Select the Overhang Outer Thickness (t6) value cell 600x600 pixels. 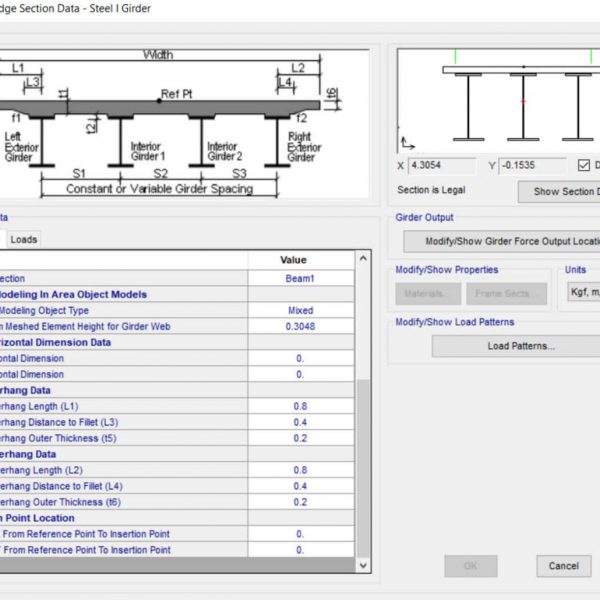pyautogui.click(x=300, y=502)
